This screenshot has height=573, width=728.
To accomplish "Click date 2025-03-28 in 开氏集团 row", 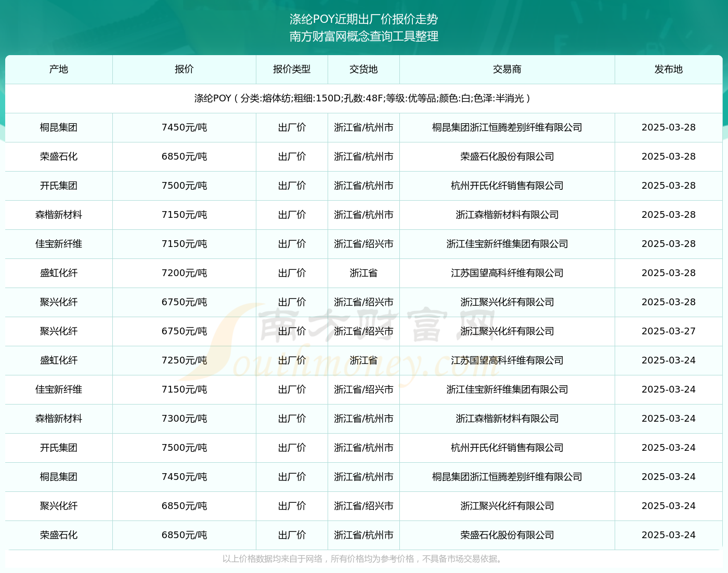I will coord(668,186).
